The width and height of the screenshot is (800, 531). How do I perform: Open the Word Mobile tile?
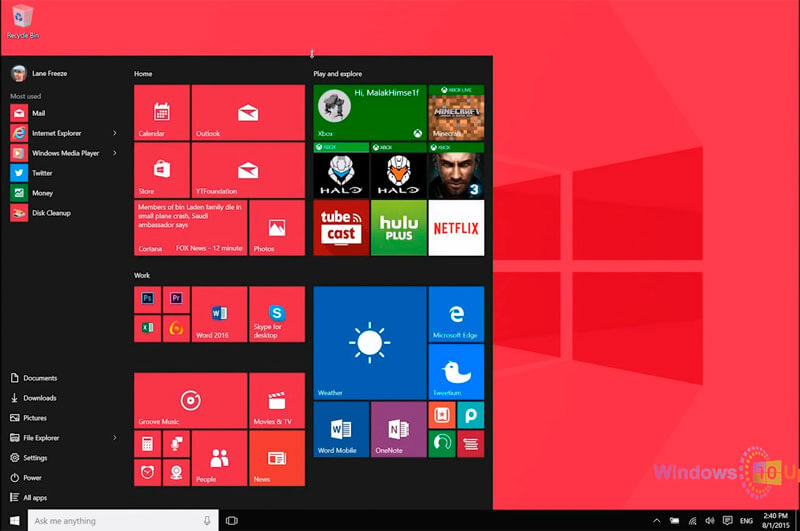coord(341,429)
